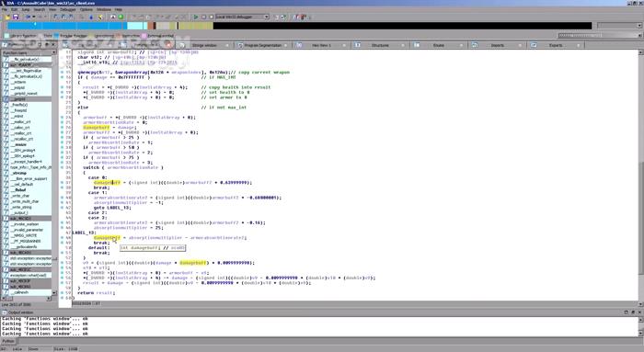Screen dimensions: 644x352
Task: Switch to the Enums tab
Action: [x=438, y=45]
